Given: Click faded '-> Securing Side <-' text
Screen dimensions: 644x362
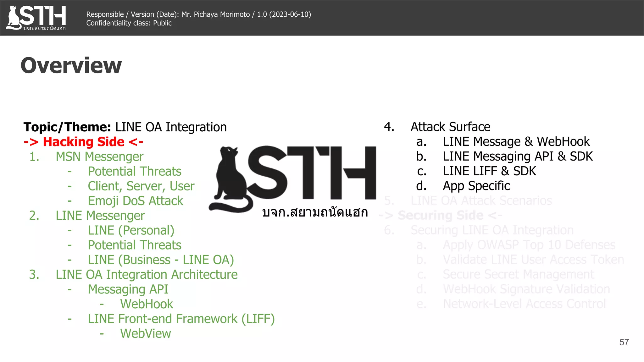Looking at the screenshot, I should (x=441, y=216).
